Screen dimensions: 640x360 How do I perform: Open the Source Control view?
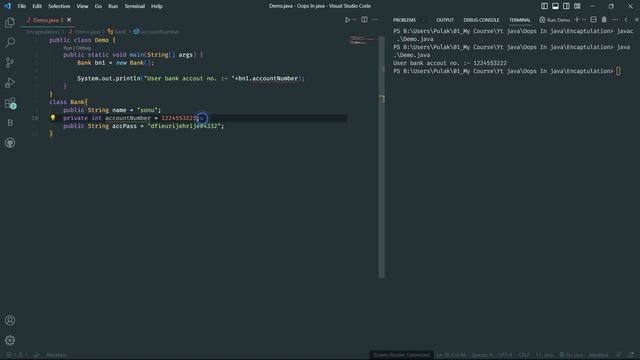[10, 62]
